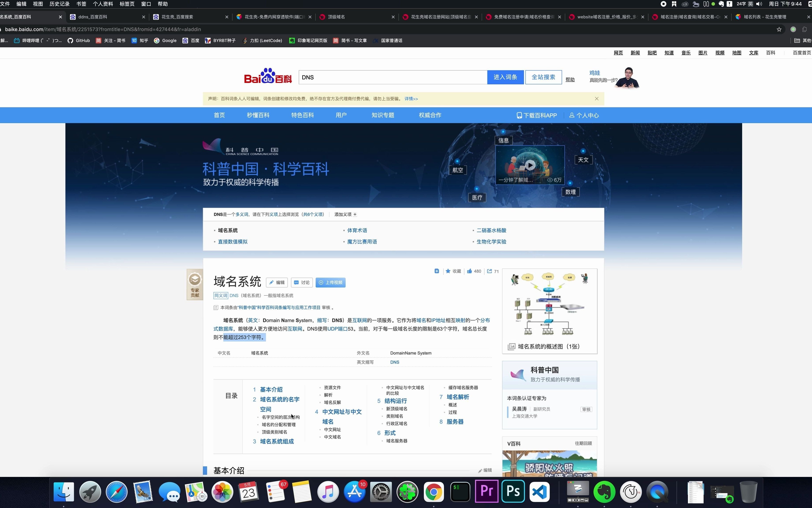Image resolution: width=812 pixels, height=508 pixels.
Task: Click the 进入词条 button
Action: pyautogui.click(x=505, y=77)
